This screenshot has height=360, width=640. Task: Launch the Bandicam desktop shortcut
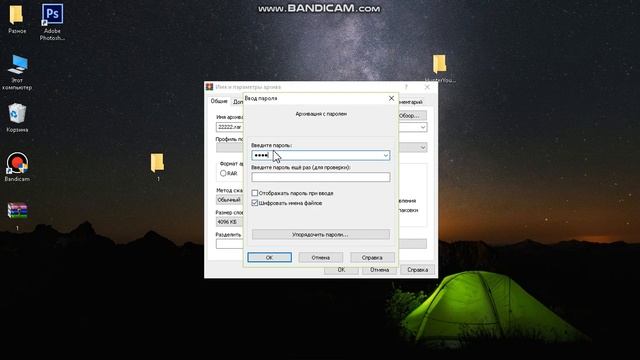17,167
